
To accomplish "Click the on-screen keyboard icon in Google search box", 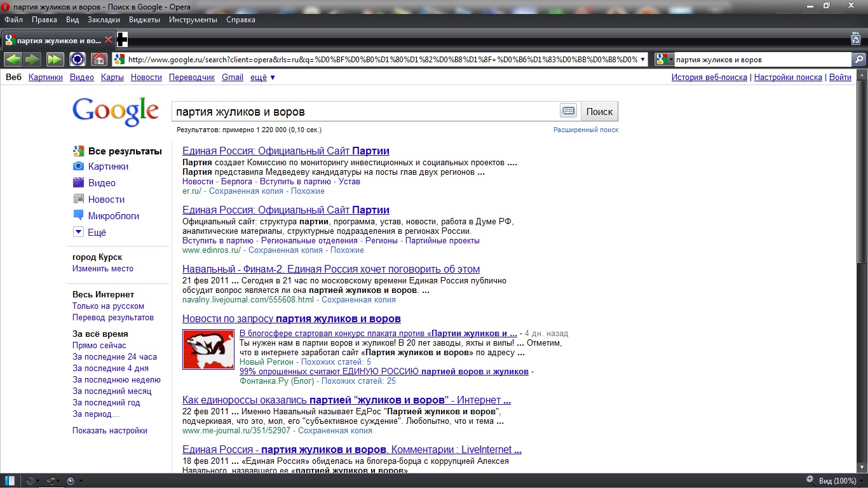I will click(x=568, y=111).
